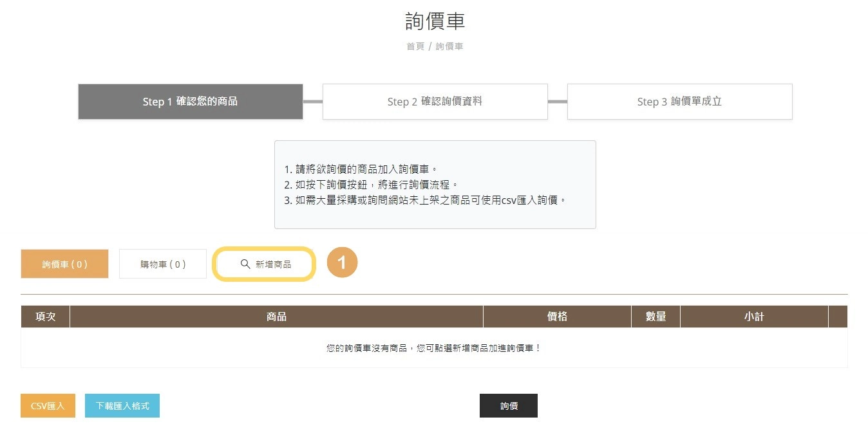Switch to the 詢價車 ( 0 ) tab

(x=64, y=263)
